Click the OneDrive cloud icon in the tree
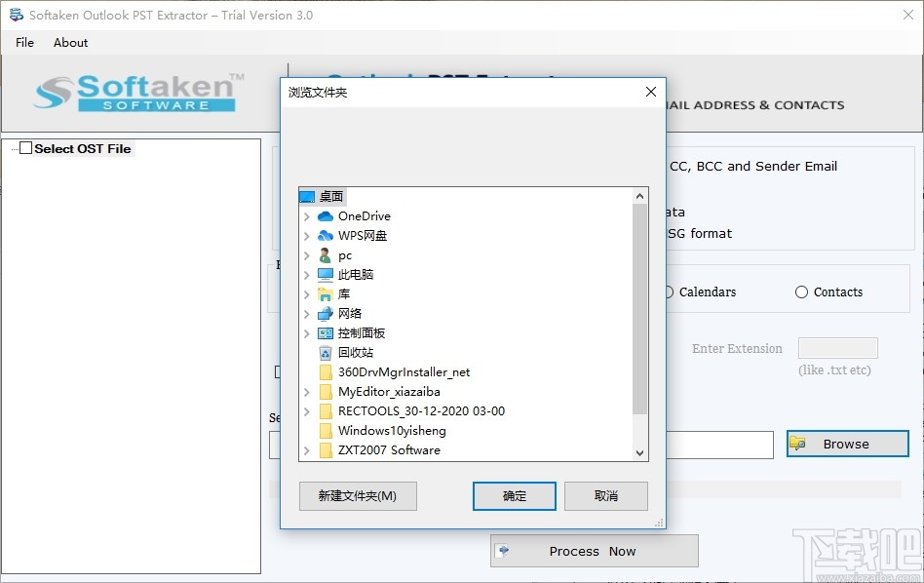Viewport: 924px width, 583px height. (323, 215)
